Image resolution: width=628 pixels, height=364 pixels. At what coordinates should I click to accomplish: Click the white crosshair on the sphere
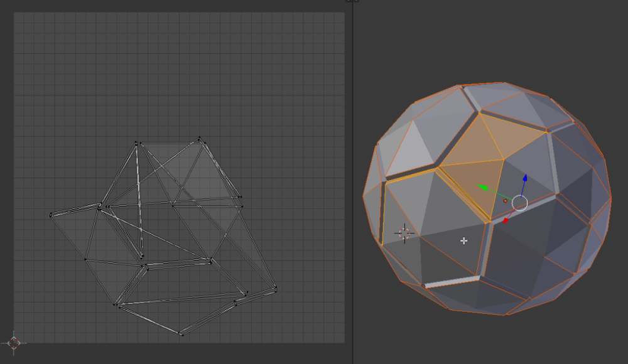tap(464, 241)
